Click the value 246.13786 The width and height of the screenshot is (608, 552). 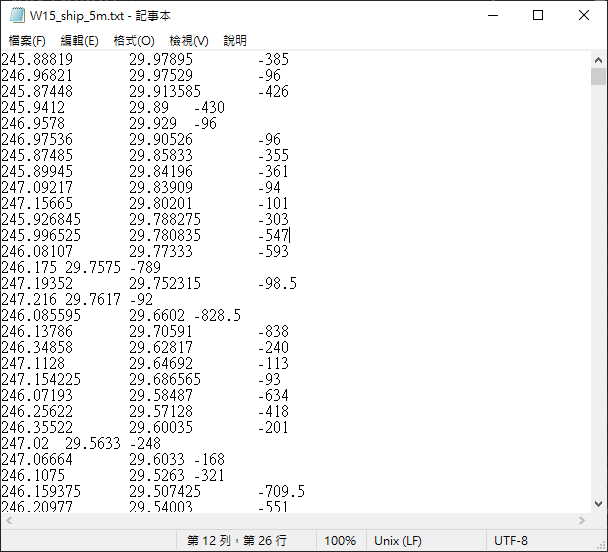pos(37,331)
